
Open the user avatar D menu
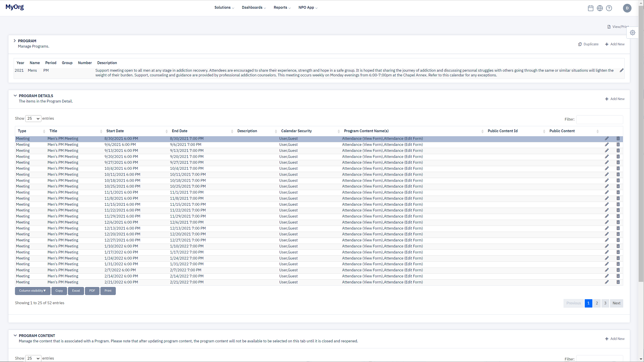pos(627,8)
